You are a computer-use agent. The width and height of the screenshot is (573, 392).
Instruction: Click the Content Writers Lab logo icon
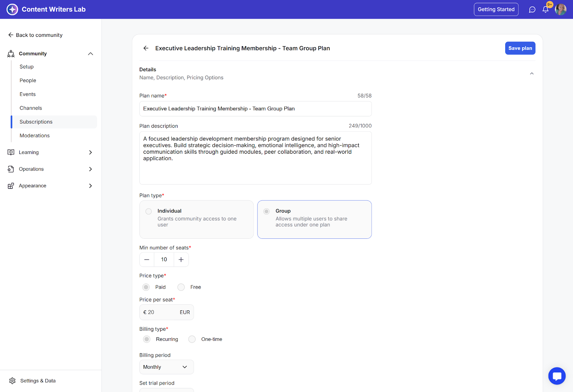click(12, 9)
